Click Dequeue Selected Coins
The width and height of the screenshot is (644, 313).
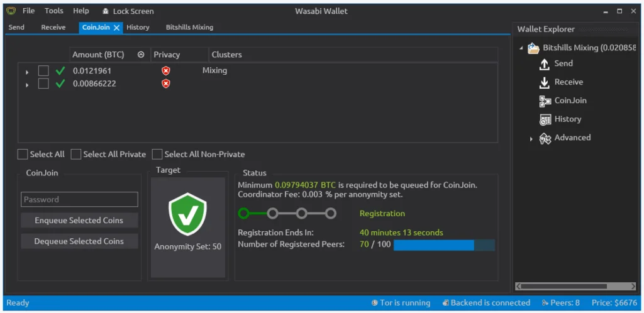coord(79,241)
